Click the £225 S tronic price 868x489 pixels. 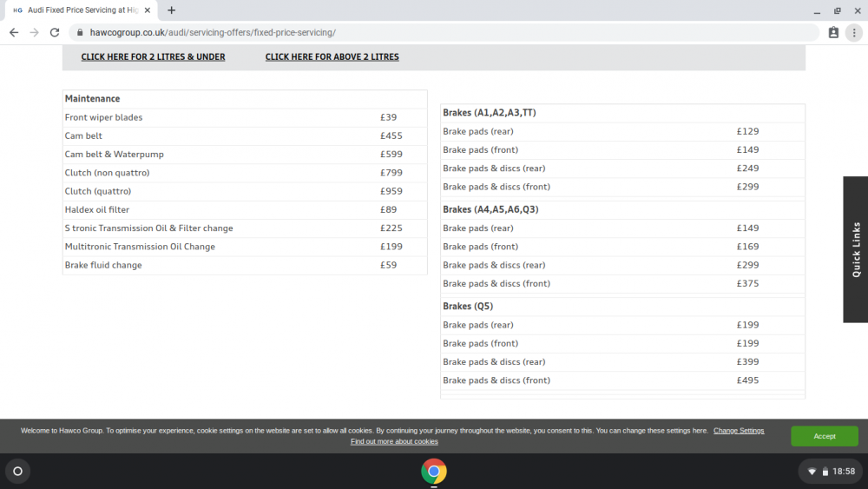[x=391, y=228]
